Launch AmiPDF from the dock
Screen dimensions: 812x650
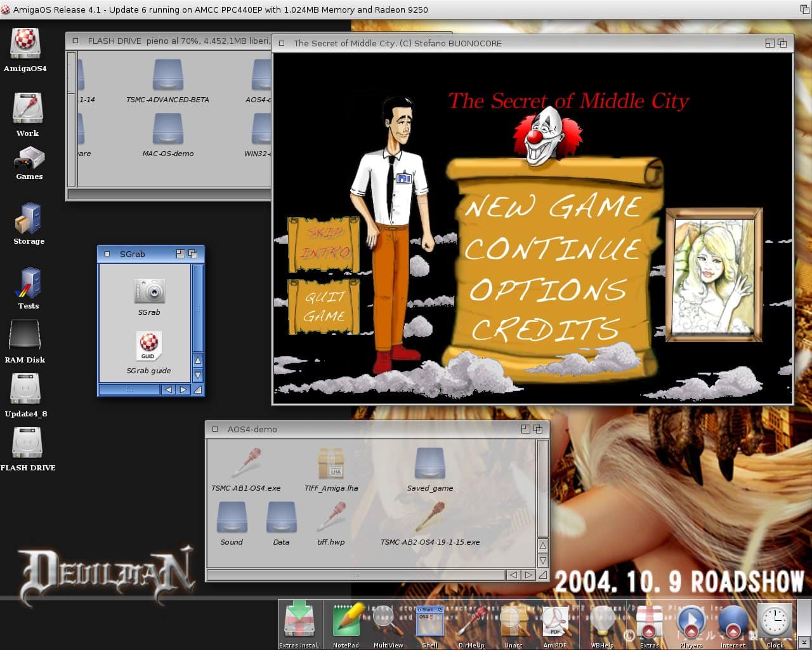(x=555, y=621)
